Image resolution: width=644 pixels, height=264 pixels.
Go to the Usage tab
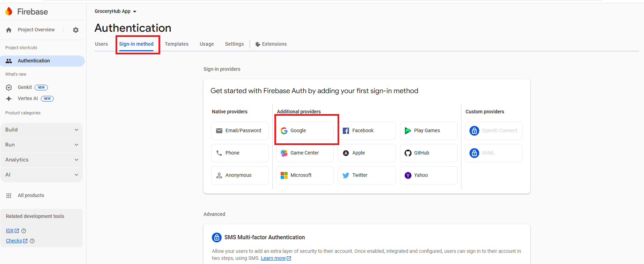[x=207, y=44]
